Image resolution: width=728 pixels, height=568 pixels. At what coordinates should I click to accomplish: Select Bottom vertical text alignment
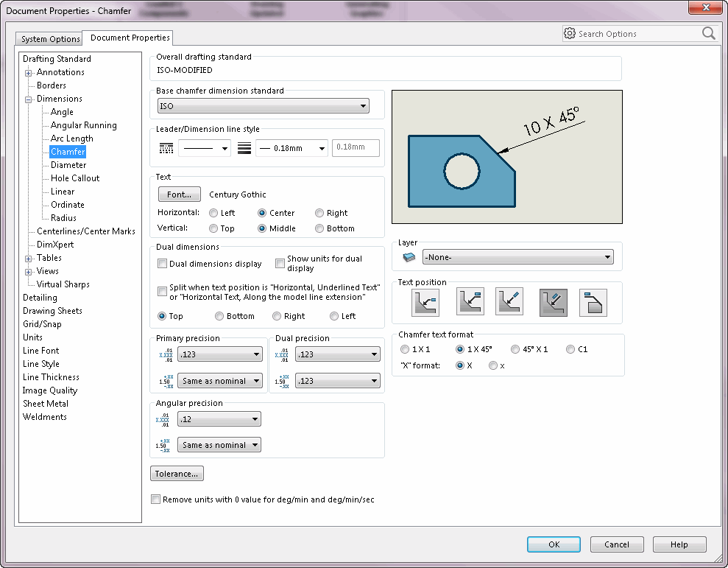pyautogui.click(x=319, y=228)
